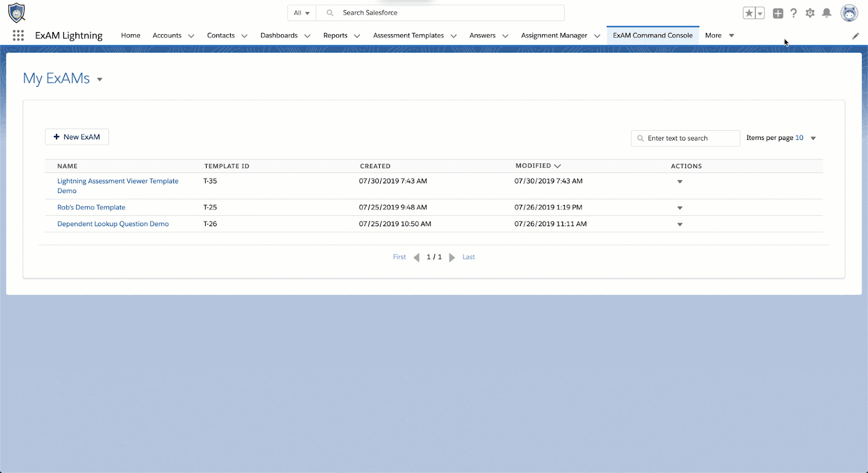
Task: Expand the All search scope dropdown
Action: tap(302, 13)
